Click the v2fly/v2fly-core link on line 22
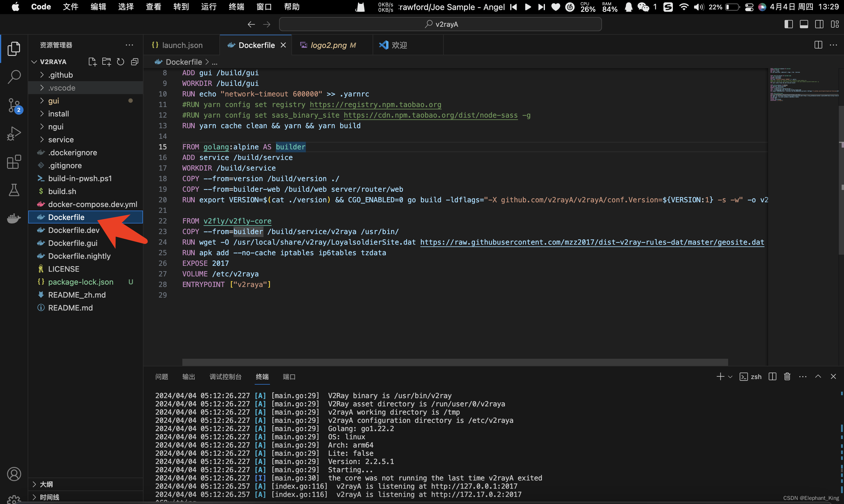 [x=237, y=221]
